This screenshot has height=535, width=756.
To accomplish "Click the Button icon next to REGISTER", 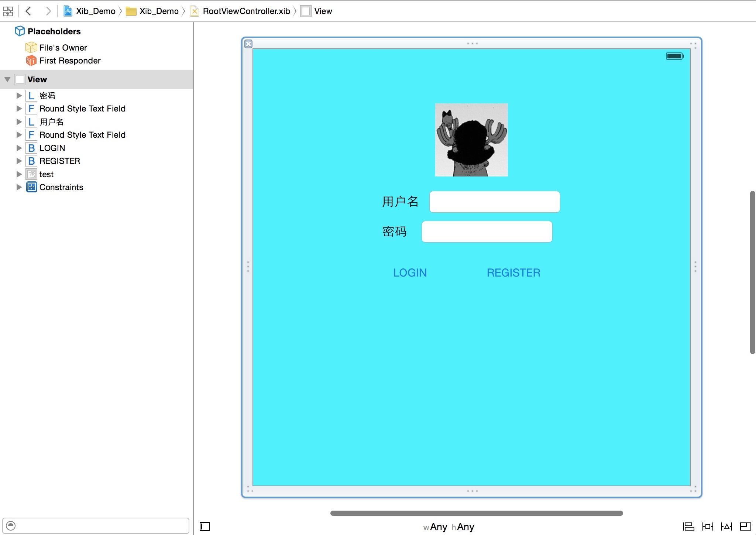I will click(31, 161).
